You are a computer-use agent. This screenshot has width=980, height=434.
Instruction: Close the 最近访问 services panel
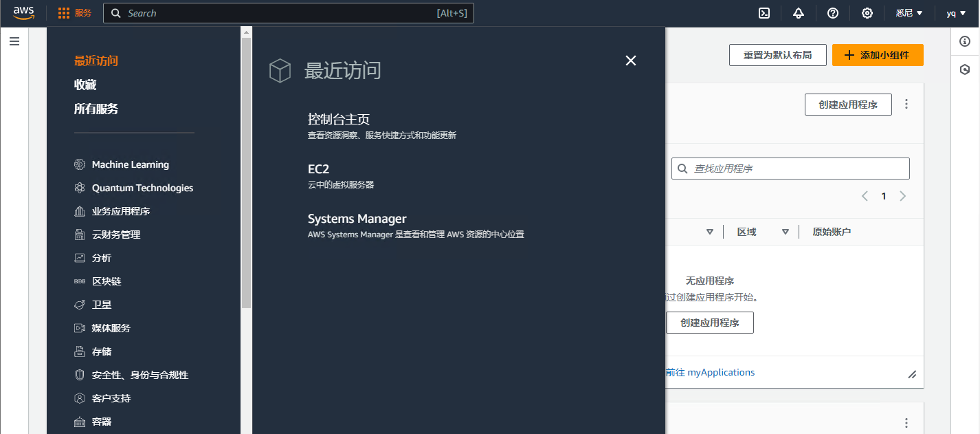(631, 61)
